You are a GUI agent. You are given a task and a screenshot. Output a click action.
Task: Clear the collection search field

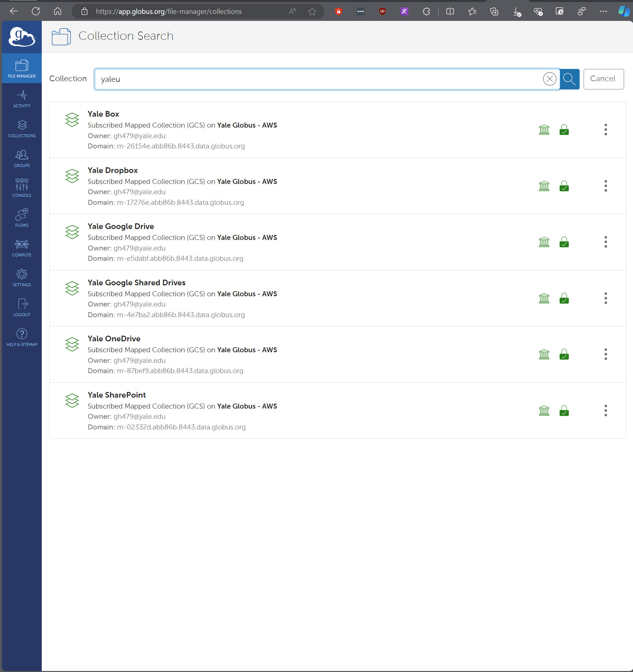pos(549,79)
